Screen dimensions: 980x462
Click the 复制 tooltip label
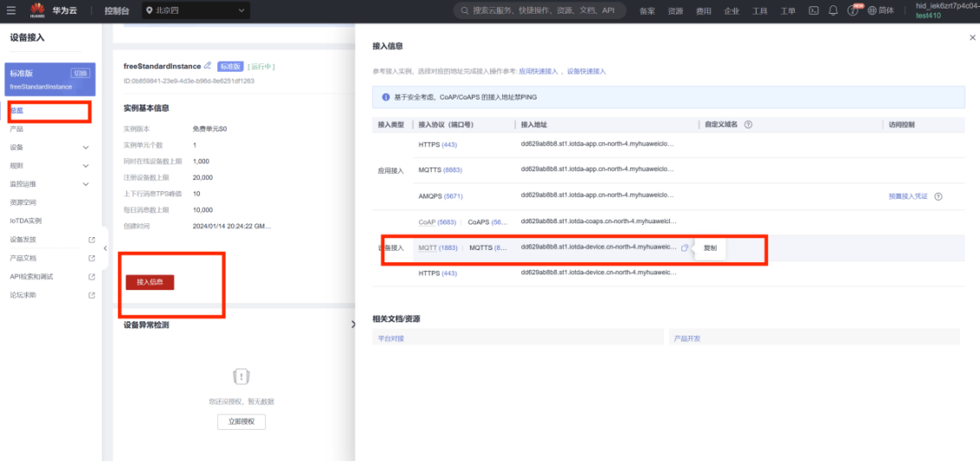click(x=710, y=247)
